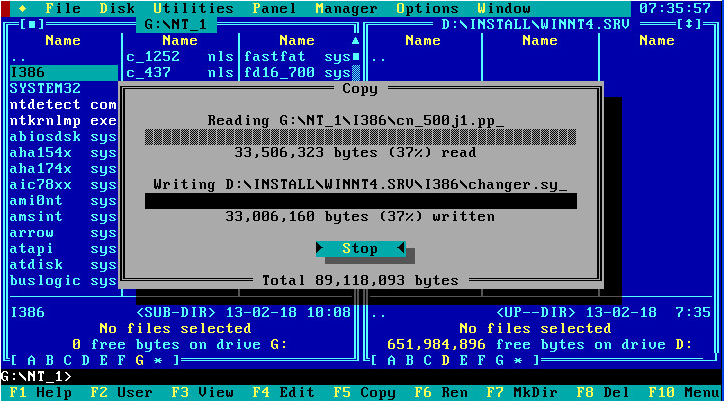Select the abiosdsk sys file

coord(63,137)
